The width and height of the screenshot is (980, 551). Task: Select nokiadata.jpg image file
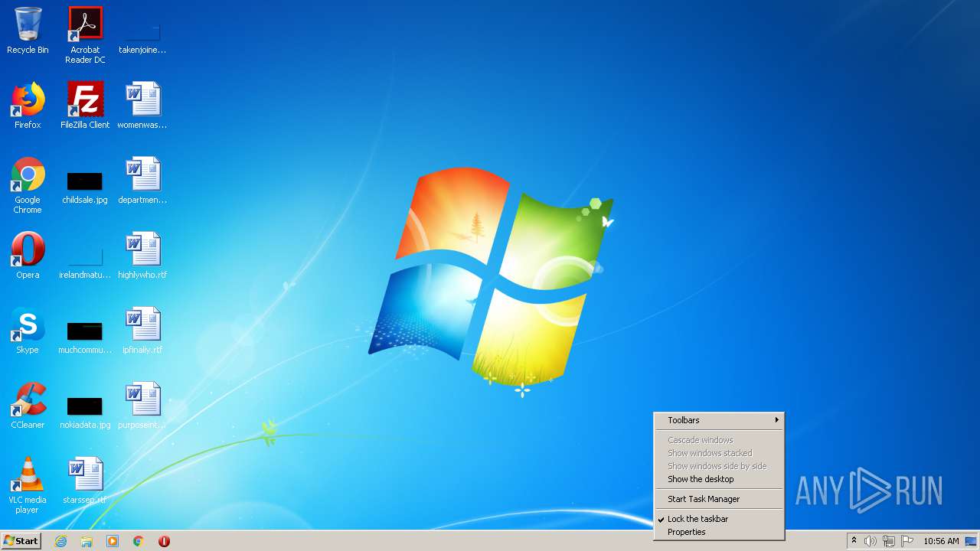(85, 412)
